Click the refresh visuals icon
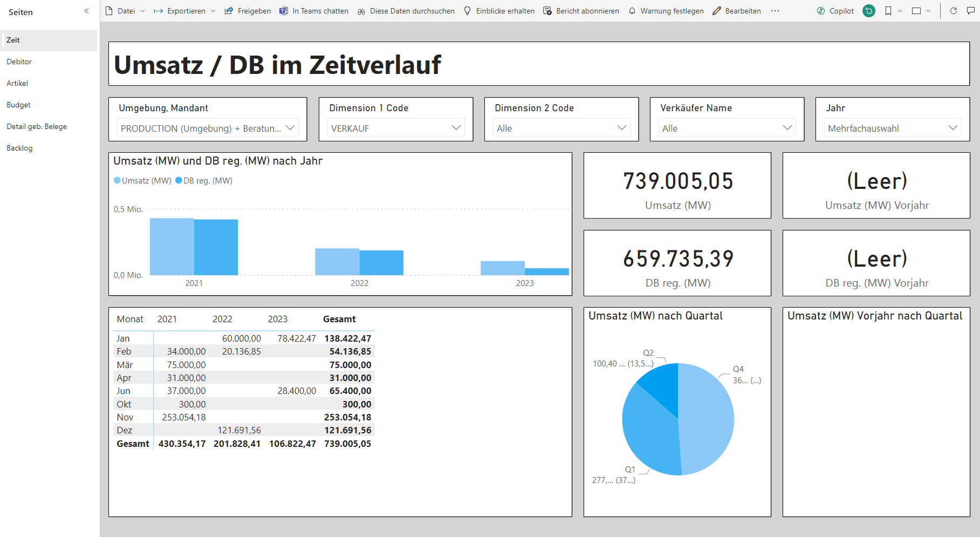The image size is (980, 537). point(953,11)
